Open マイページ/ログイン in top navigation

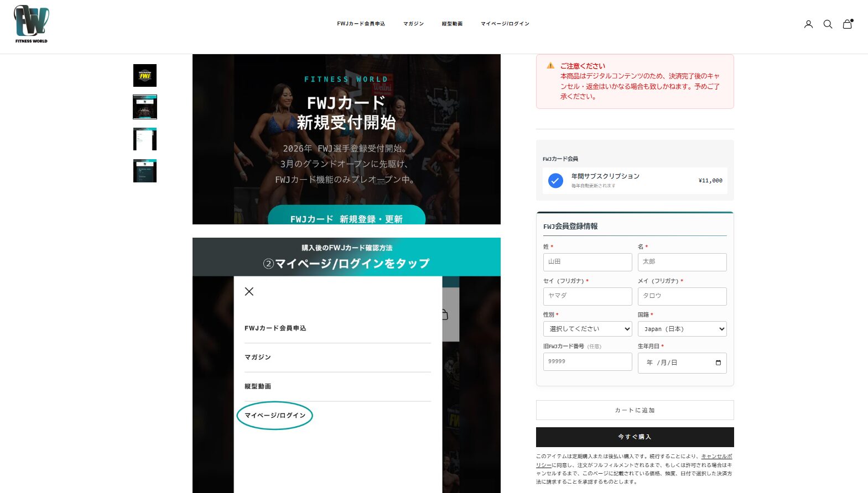point(505,24)
